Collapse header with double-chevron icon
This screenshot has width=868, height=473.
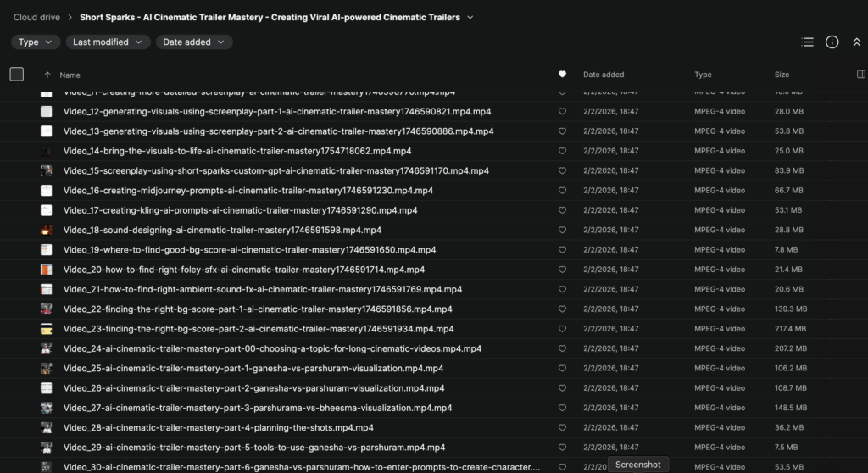(x=856, y=42)
